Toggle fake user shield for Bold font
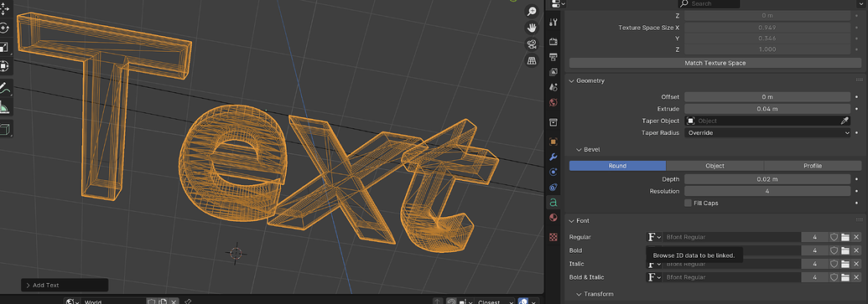This screenshot has height=304, width=868. coord(834,250)
